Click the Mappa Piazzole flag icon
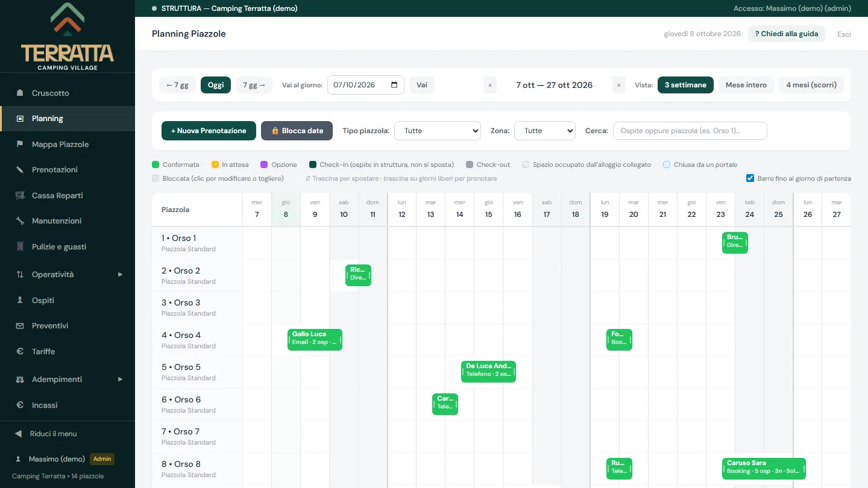 (x=20, y=145)
